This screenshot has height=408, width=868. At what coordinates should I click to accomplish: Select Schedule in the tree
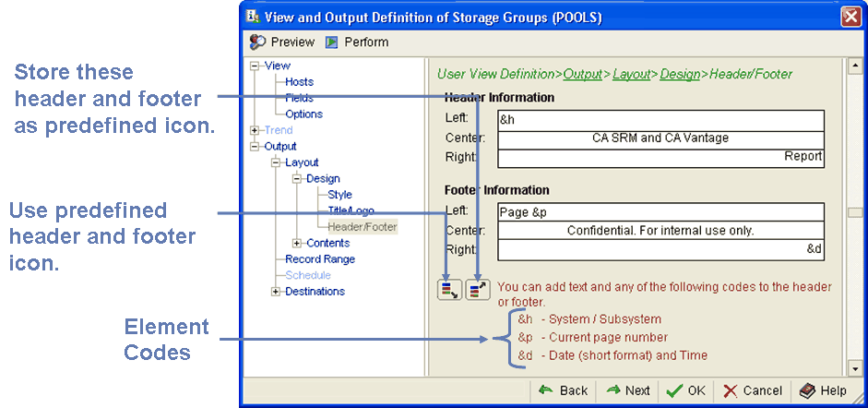point(308,275)
